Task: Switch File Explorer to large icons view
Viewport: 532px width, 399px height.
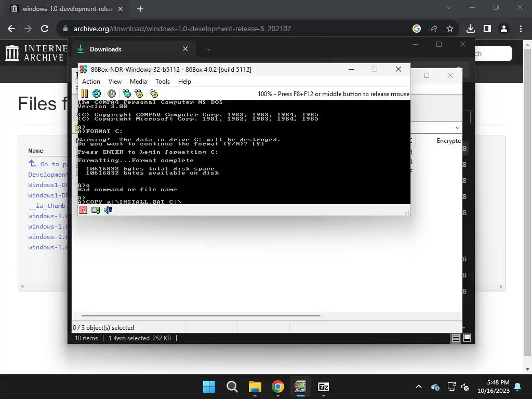Action: click(467, 338)
